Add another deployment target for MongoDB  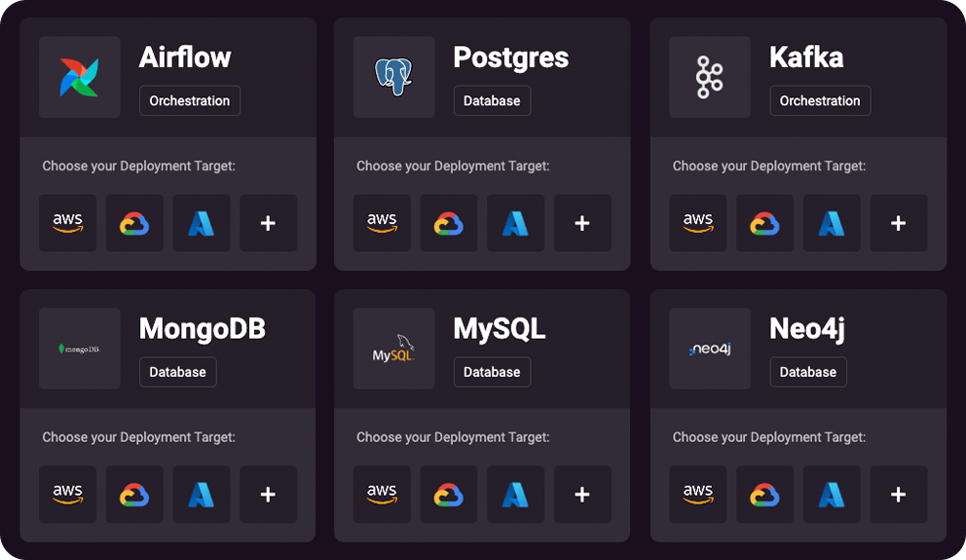[x=268, y=494]
